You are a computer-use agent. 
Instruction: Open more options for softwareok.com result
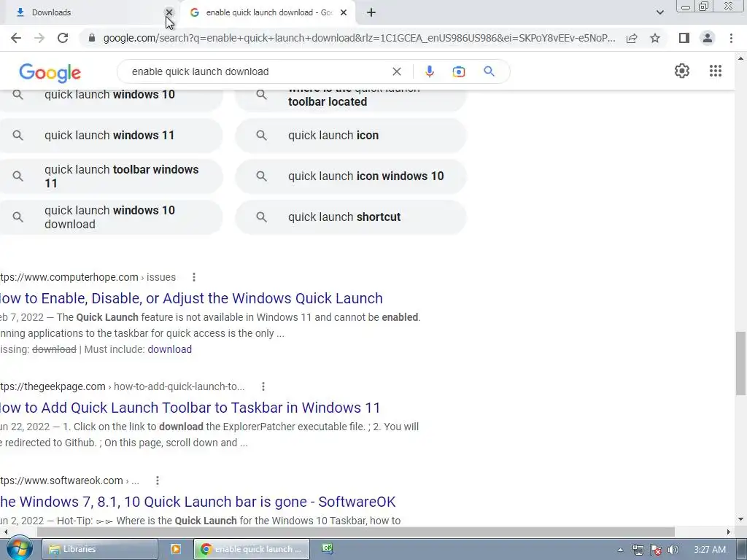pos(158,481)
